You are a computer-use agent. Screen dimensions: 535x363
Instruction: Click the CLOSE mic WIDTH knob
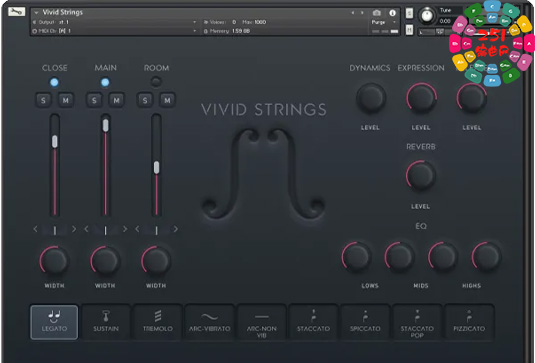pyautogui.click(x=54, y=260)
